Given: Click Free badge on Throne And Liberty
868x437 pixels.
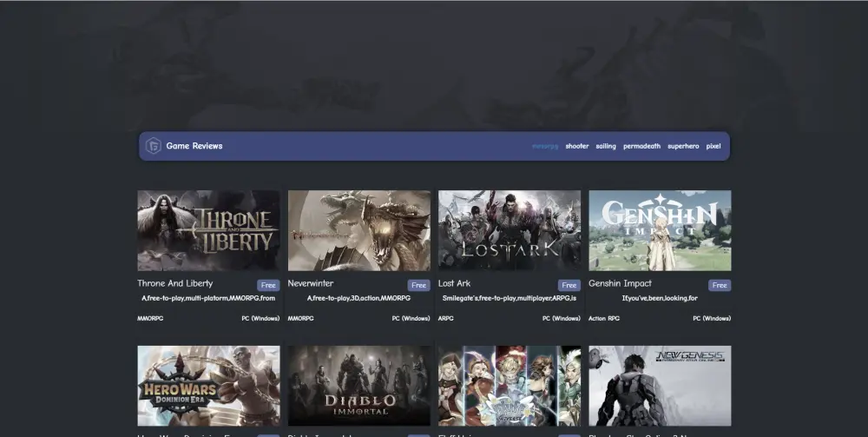Looking at the screenshot, I should [x=268, y=285].
